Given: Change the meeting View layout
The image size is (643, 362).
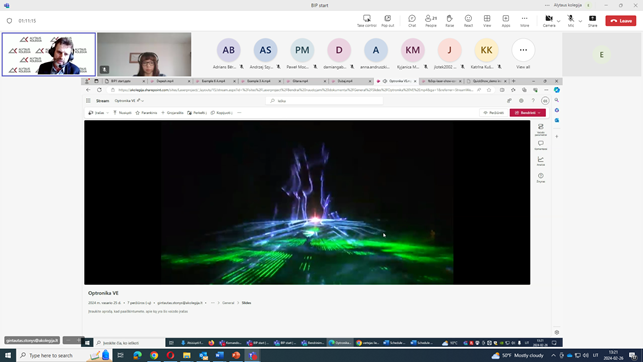Looking at the screenshot, I should click(487, 20).
